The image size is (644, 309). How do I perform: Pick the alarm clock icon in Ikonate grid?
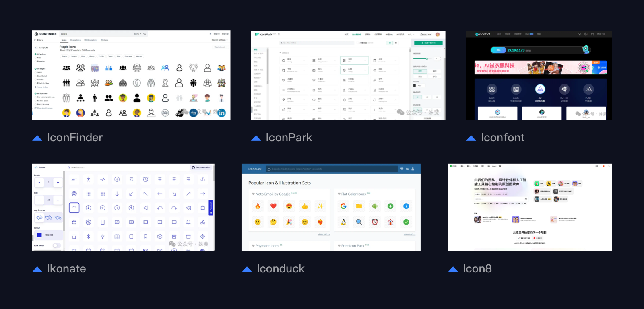[x=146, y=179]
